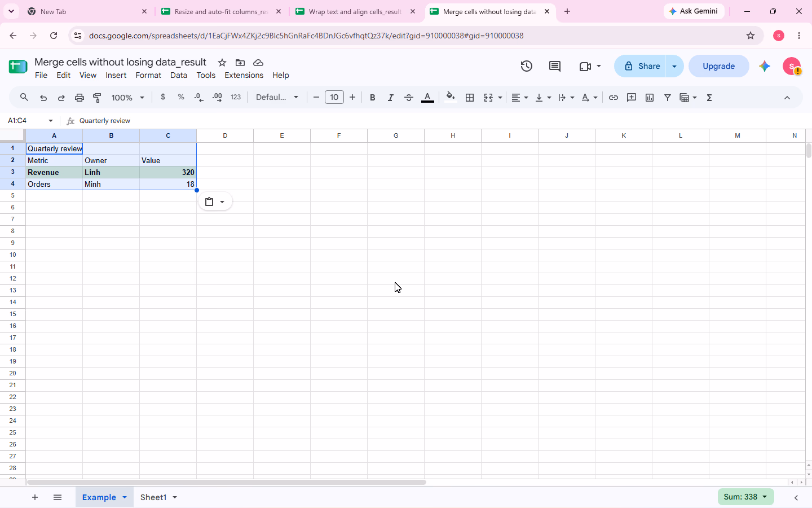Viewport: 812px width, 508px height.
Task: Open the functions sigma tool
Action: pos(709,98)
